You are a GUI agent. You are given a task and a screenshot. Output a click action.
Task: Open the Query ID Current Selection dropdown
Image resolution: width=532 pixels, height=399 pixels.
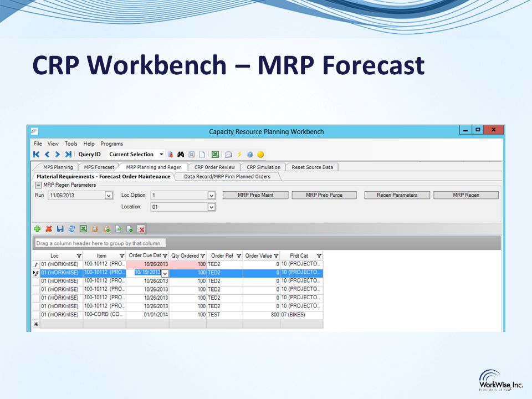pyautogui.click(x=161, y=155)
